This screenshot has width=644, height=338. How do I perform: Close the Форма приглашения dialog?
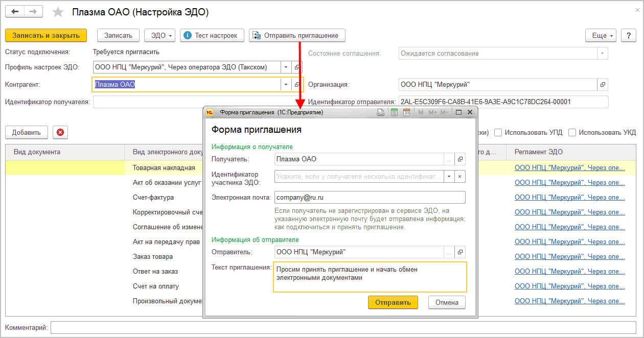(471, 112)
